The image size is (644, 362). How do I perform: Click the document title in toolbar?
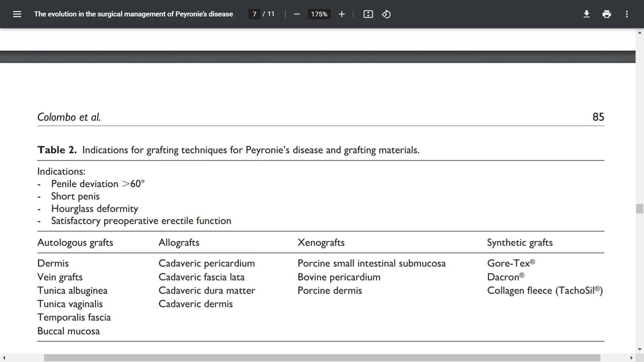click(133, 14)
